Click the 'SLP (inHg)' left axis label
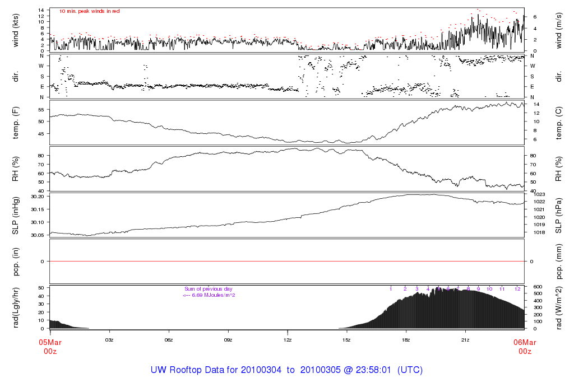The image size is (574, 392). pyautogui.click(x=16, y=215)
